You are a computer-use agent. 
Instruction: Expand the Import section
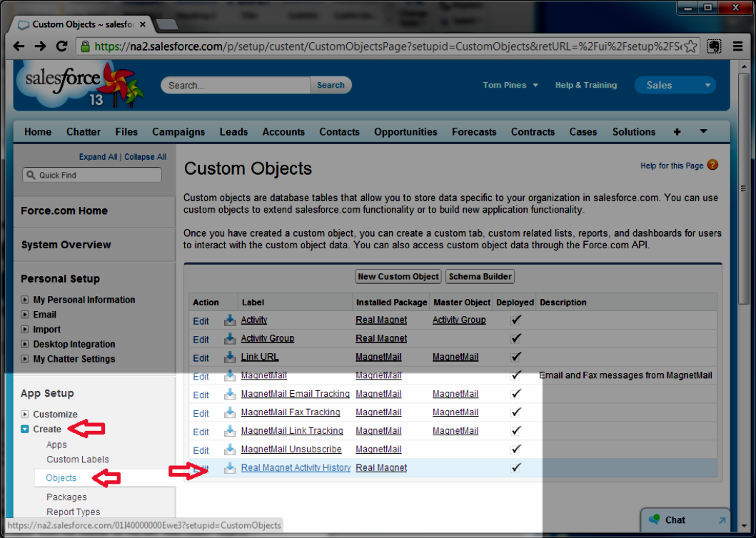(24, 330)
